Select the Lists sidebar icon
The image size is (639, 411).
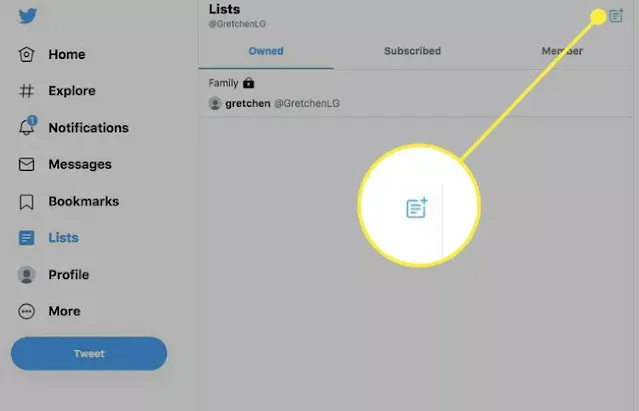[26, 238]
